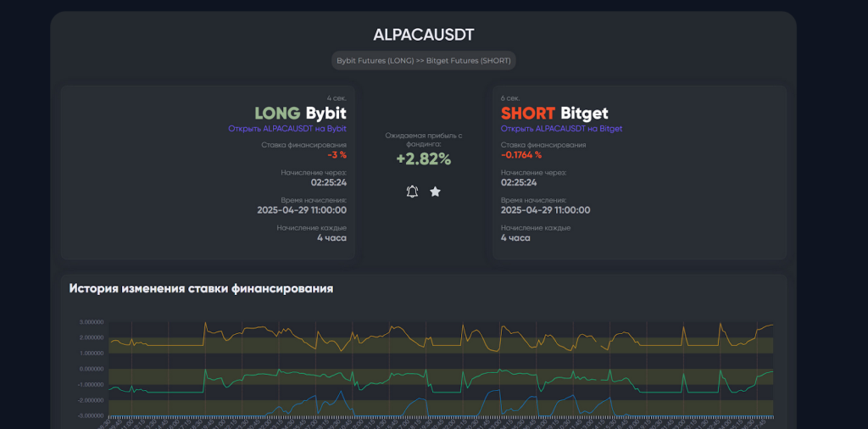Click the SHORT Bitget heading

coord(554,114)
